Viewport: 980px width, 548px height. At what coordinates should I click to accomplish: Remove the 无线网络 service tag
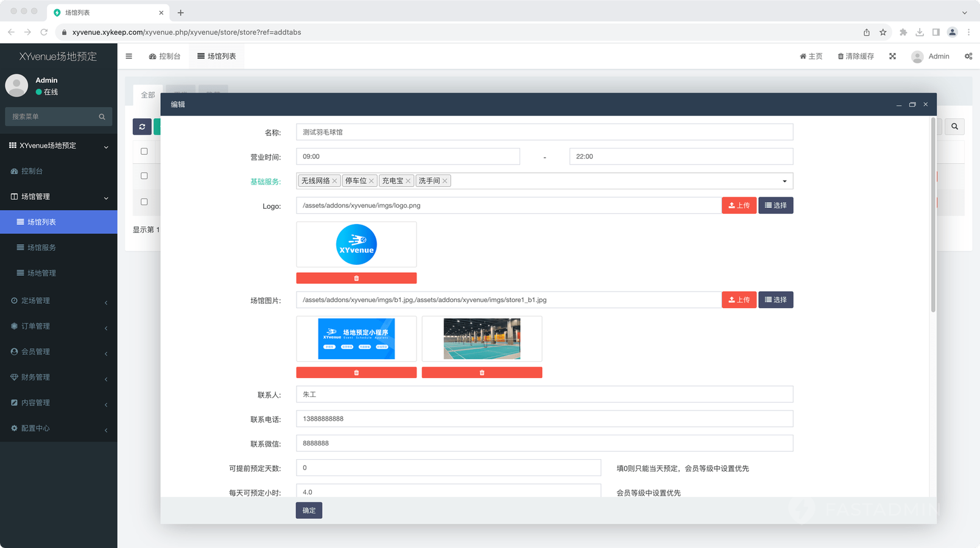[334, 181]
